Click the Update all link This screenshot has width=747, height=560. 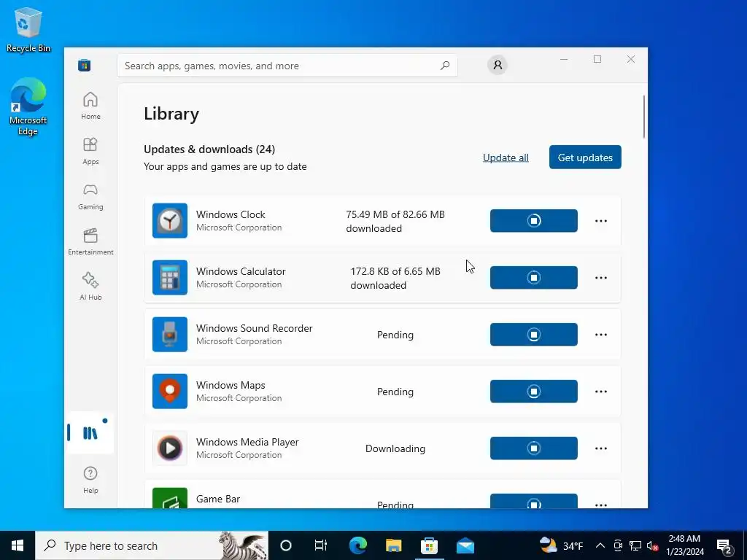coord(506,157)
